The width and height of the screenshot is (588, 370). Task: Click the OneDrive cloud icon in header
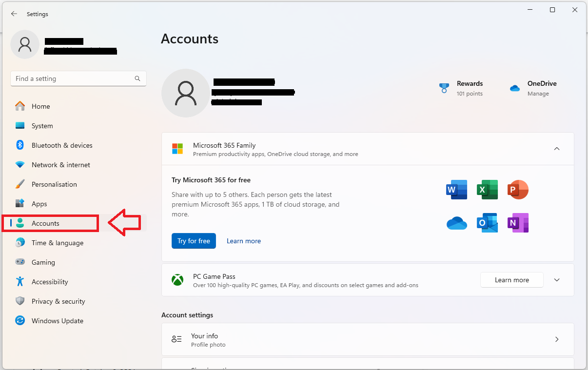tap(515, 88)
